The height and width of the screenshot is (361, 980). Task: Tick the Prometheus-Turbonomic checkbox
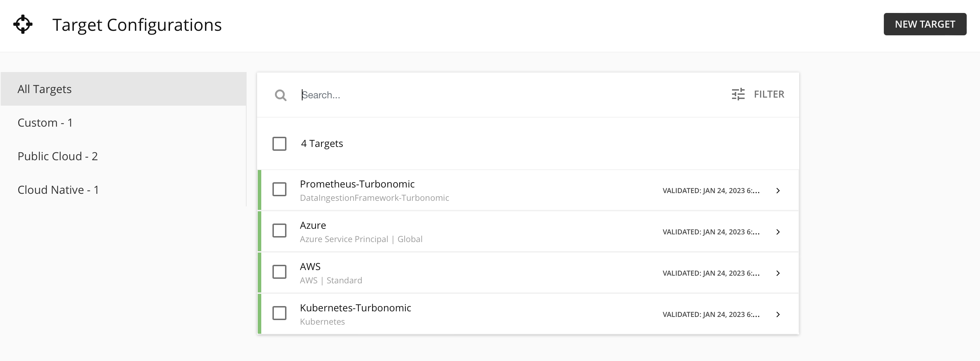click(279, 189)
